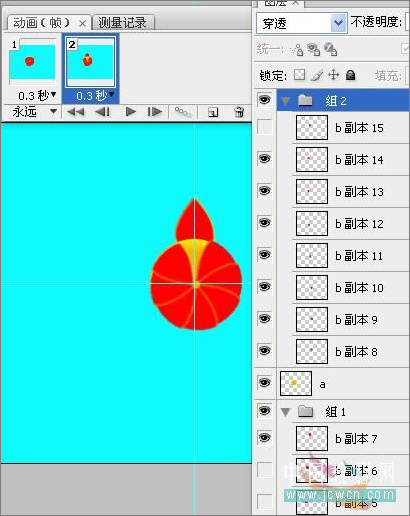This screenshot has width=410, height=516.
Task: Close the 动画(帧) tab
Action: [x=82, y=24]
